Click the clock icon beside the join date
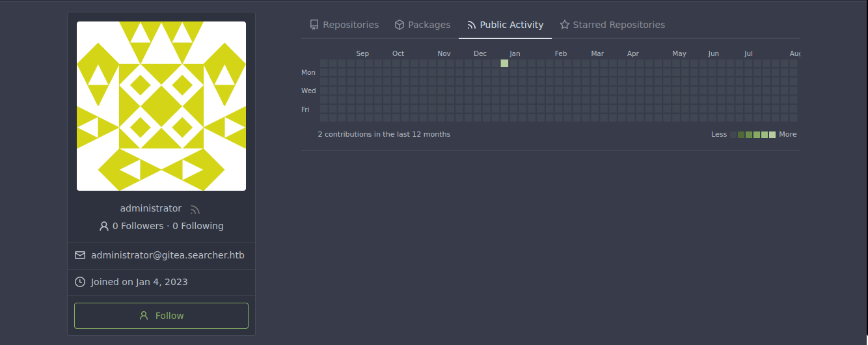The height and width of the screenshot is (345, 868). pyautogui.click(x=80, y=282)
